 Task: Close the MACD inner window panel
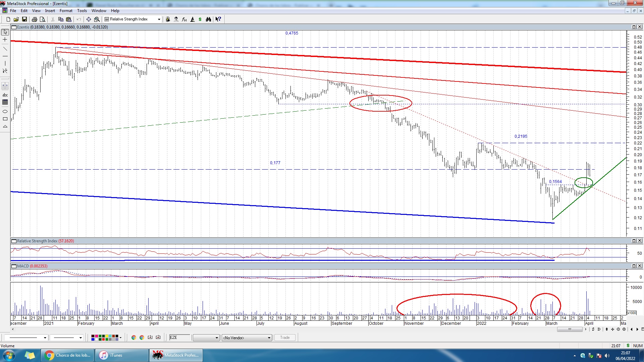pos(640,266)
